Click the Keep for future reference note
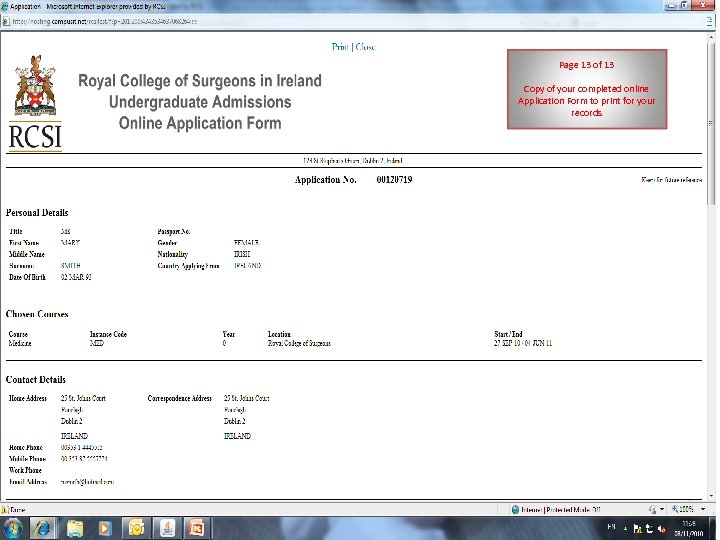The width and height of the screenshot is (720, 540). point(672,180)
